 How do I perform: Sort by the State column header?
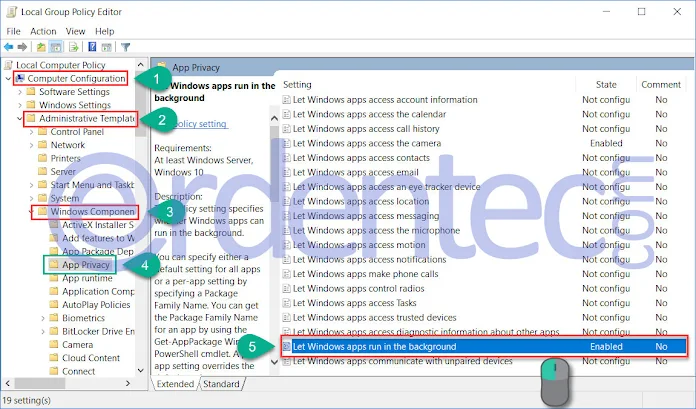tap(606, 84)
